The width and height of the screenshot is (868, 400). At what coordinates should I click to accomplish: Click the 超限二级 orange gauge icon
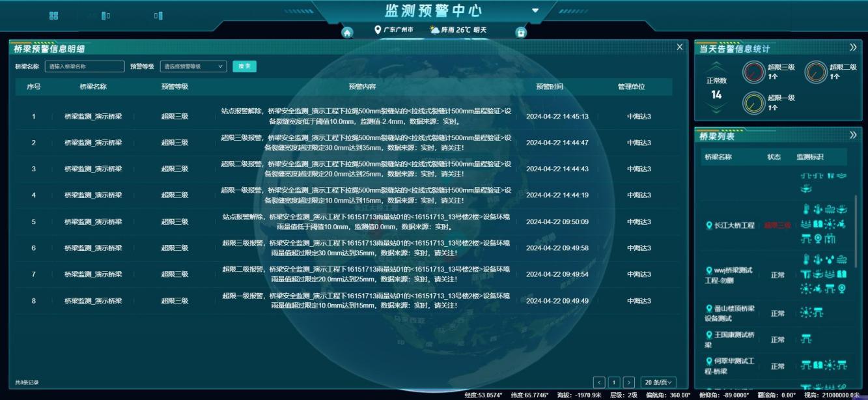tap(816, 72)
